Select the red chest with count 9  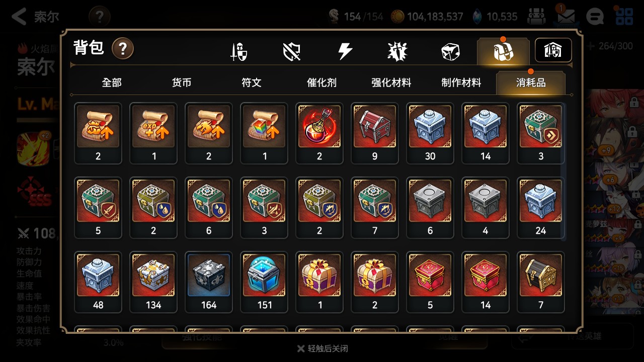tap(375, 133)
